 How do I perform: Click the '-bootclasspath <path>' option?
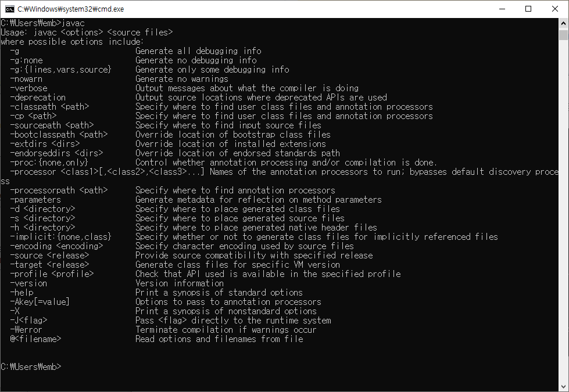(59, 135)
